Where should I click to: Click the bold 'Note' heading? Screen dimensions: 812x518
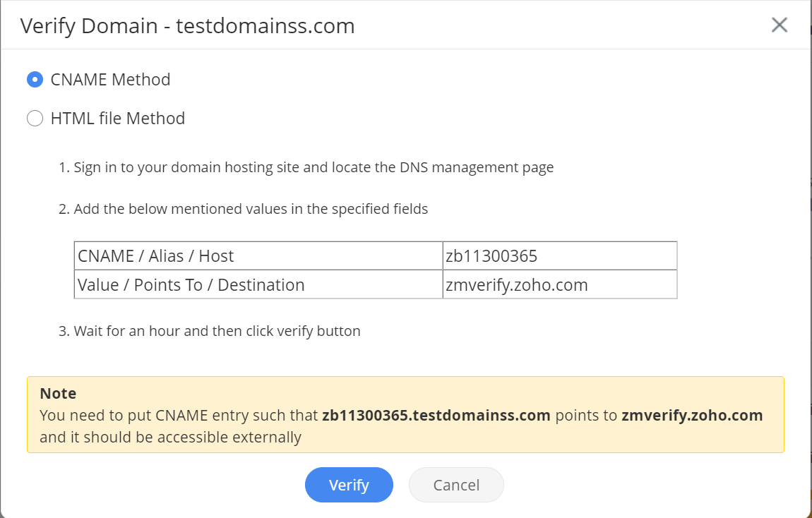point(58,394)
